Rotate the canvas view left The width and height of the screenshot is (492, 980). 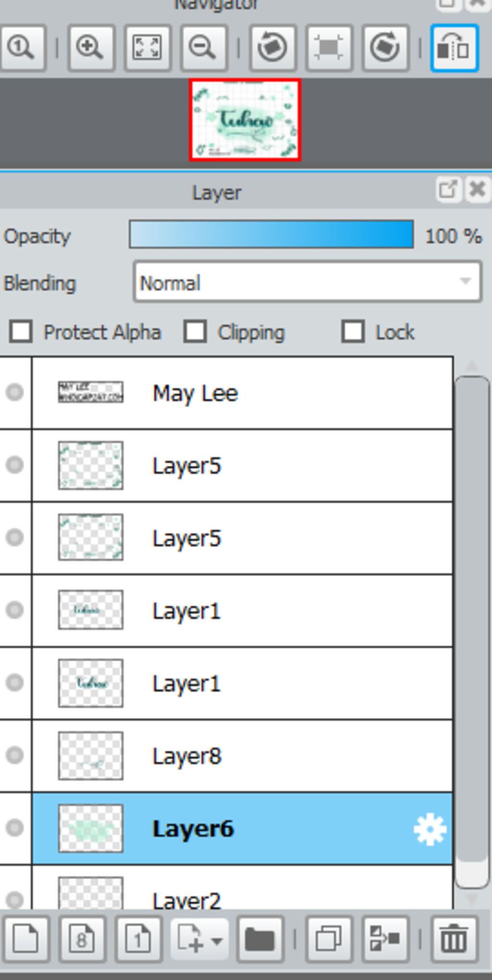[272, 48]
